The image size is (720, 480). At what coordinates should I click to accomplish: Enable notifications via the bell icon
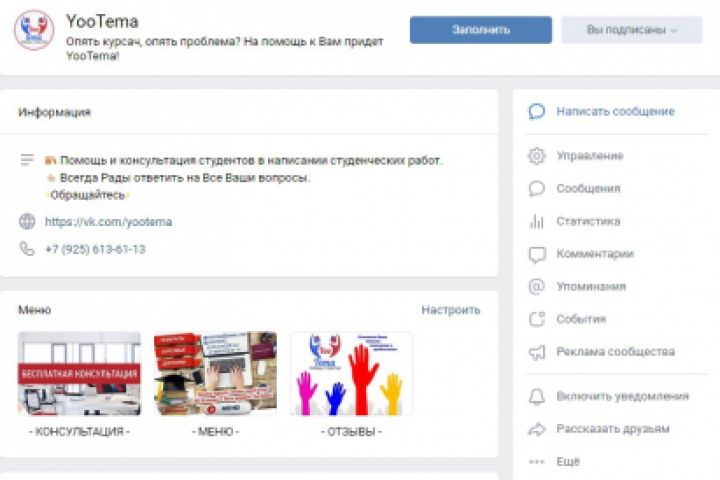(x=536, y=396)
